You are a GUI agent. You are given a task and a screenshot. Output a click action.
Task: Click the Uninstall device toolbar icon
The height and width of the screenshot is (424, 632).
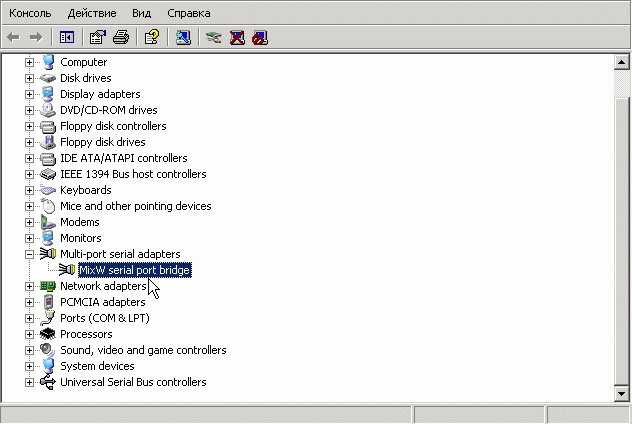click(x=237, y=38)
